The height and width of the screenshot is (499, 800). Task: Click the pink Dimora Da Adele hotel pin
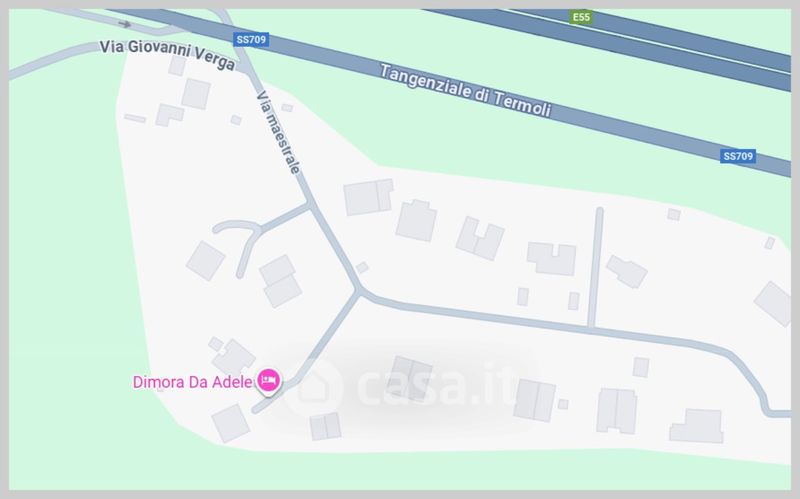(268, 381)
